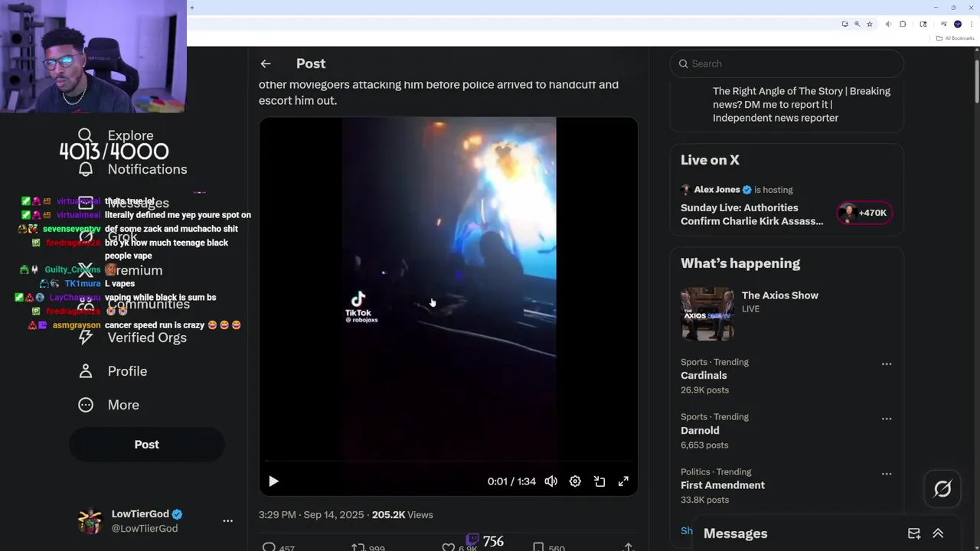Go back using the Post arrow
Screen dimensions: 980x551
click(x=266, y=64)
